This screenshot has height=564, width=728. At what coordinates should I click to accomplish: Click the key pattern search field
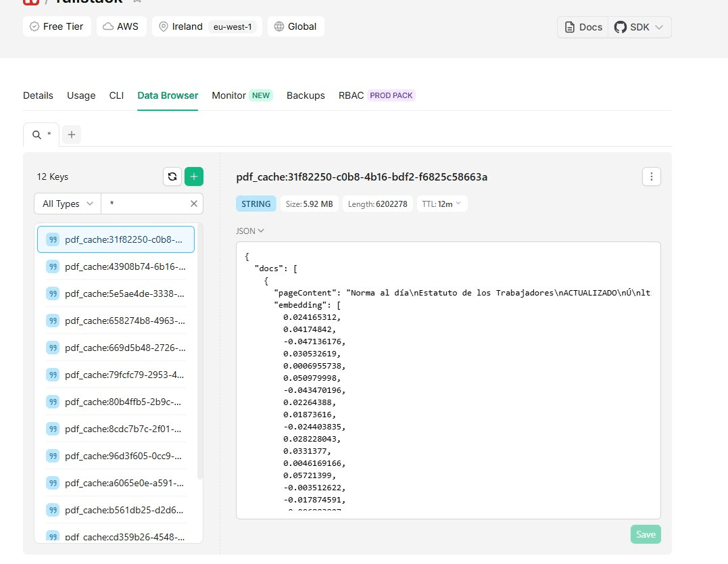(x=143, y=204)
